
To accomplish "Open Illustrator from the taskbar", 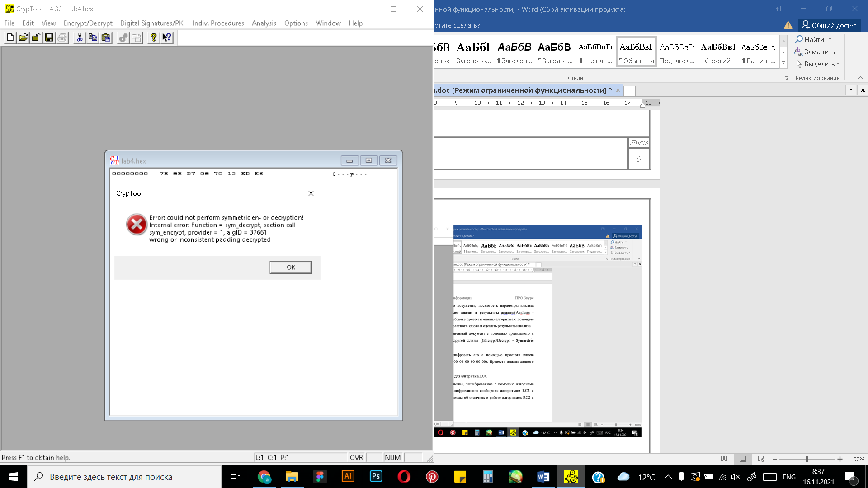I will click(348, 477).
